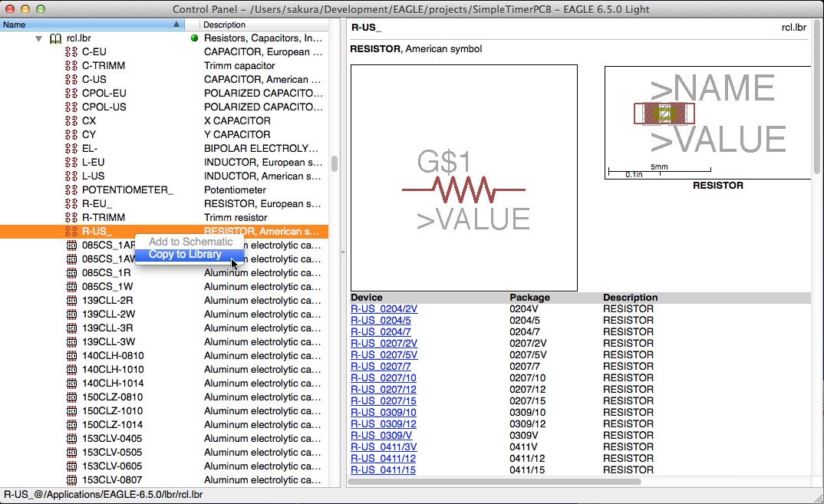Open the R-US_0204/5 device link
Screen dimensions: 824x504
[x=381, y=321]
